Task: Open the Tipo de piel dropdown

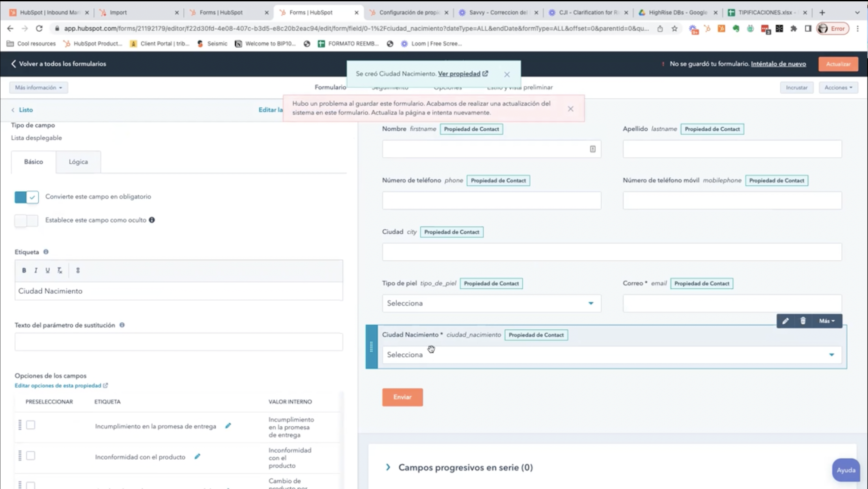Action: [x=491, y=303]
